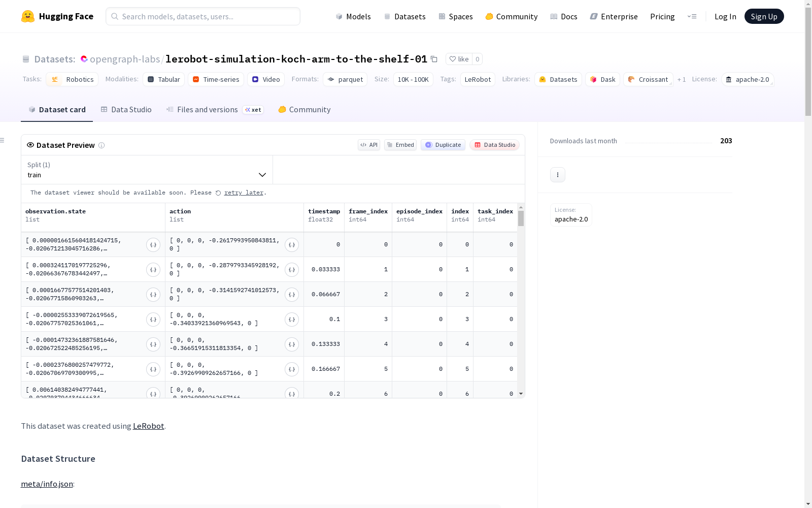Switch to the dataset Community tab
The image size is (812, 508).
point(304,110)
